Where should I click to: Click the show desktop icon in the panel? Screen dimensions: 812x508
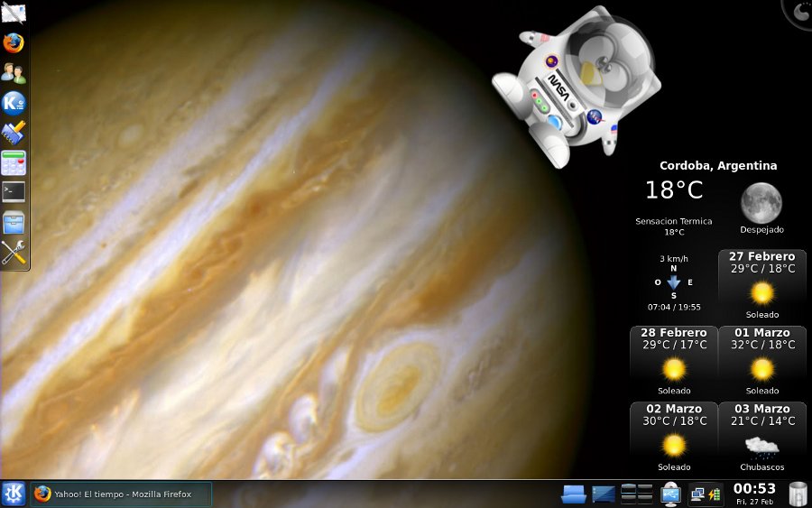[x=604, y=494]
